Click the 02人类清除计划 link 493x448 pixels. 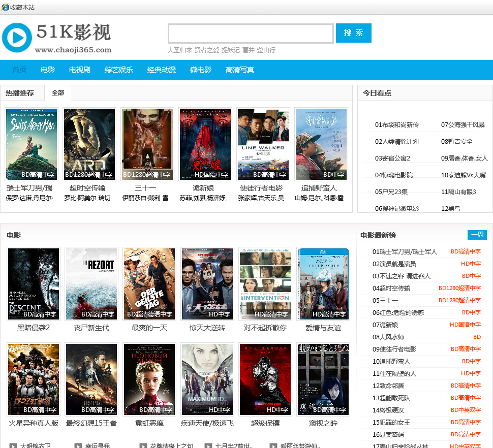point(397,141)
